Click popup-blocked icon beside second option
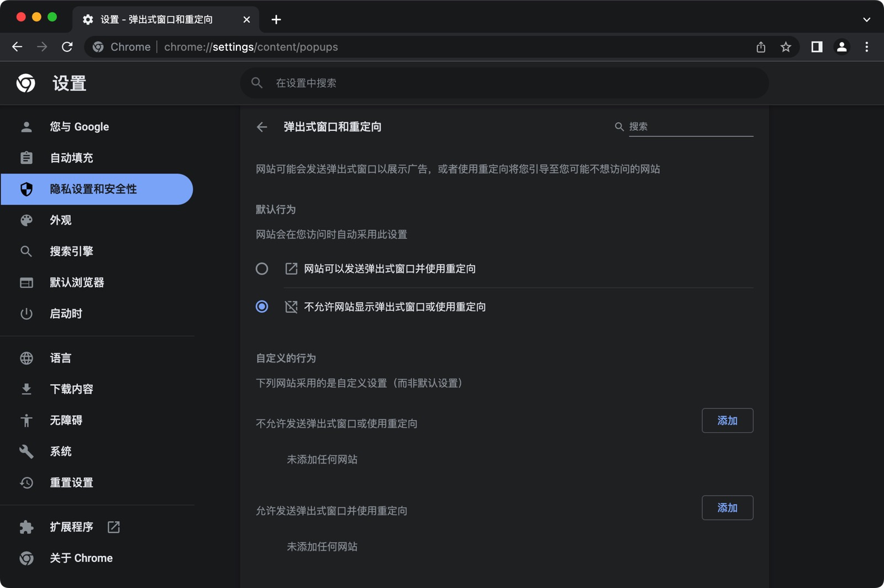The width and height of the screenshot is (884, 588). tap(291, 307)
